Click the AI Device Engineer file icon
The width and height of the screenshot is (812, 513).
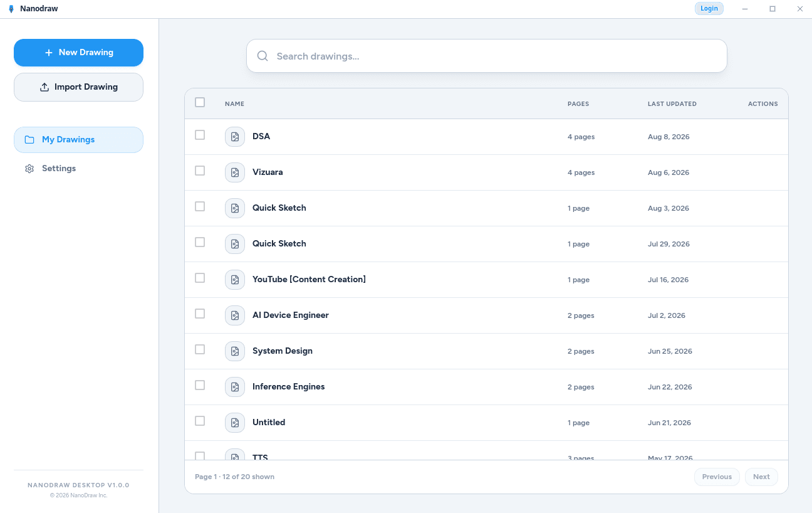coord(235,315)
